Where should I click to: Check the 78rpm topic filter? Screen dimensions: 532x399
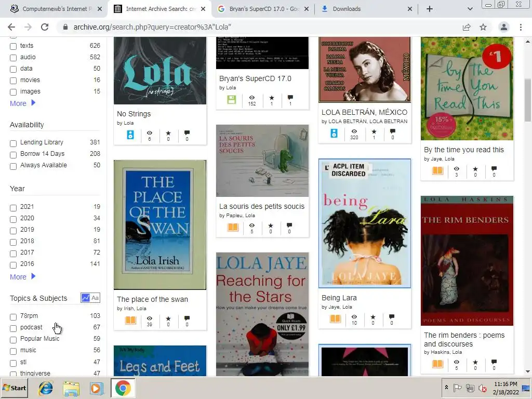[x=13, y=317]
